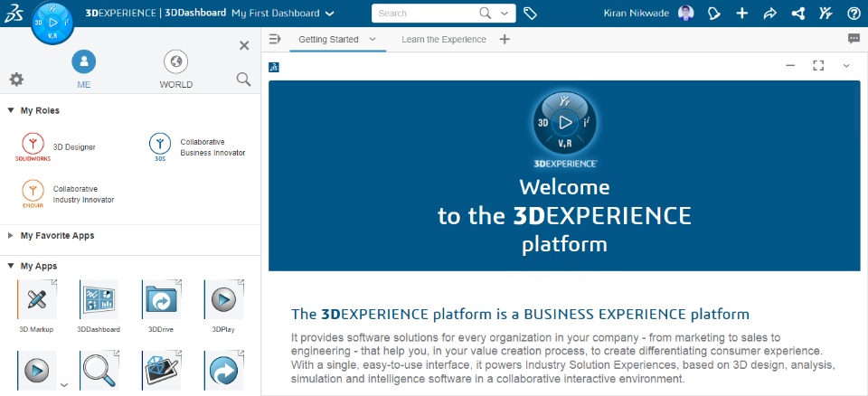Open compass settings gear icon
The image size is (868, 396).
[16, 80]
